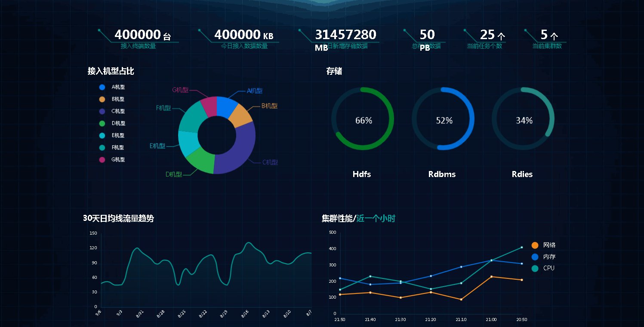644x327 pixels.
Task: Click 当前集群数 label
Action: pyautogui.click(x=547, y=46)
